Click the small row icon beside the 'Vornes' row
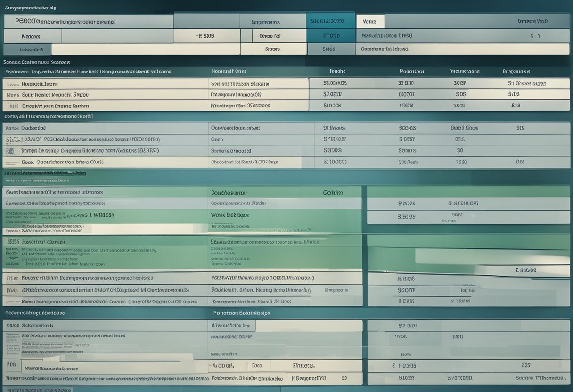This screenshot has height=392, width=573. pyautogui.click(x=10, y=151)
